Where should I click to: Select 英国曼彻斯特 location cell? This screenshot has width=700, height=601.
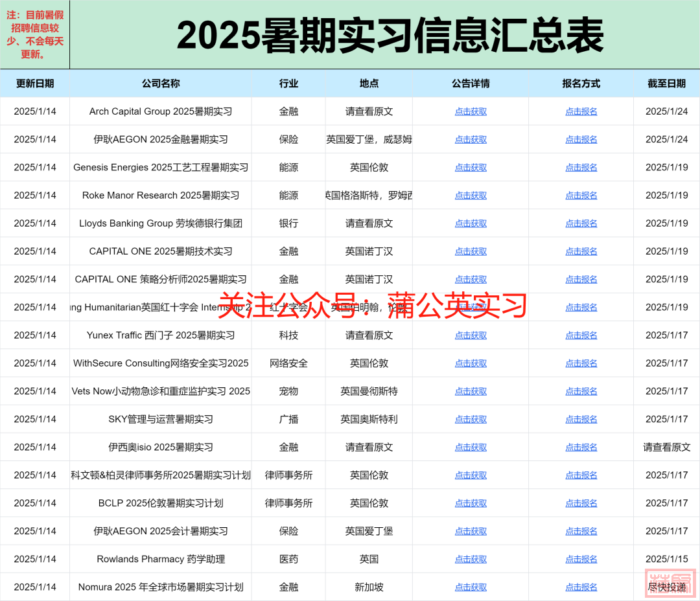click(x=369, y=391)
